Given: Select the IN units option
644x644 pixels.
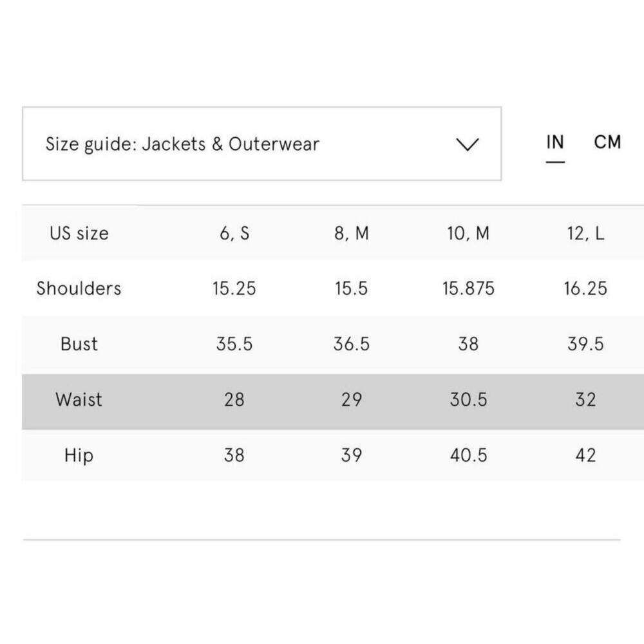Looking at the screenshot, I should (x=554, y=142).
